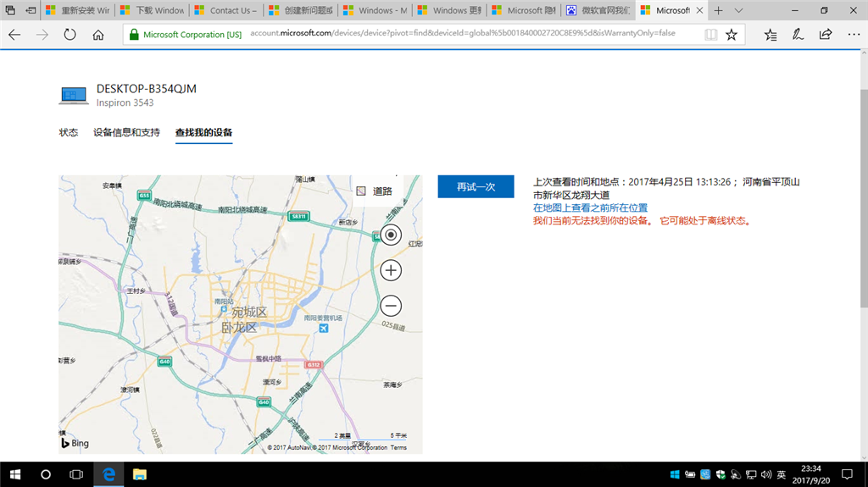This screenshot has height=487, width=868.
Task: Open Task View on the taskbar
Action: click(x=76, y=474)
